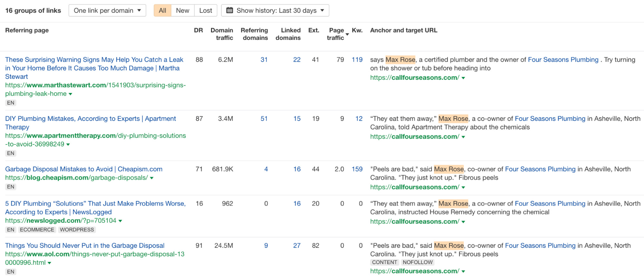
Task: Sort by Referring domains column header
Action: coord(254,34)
